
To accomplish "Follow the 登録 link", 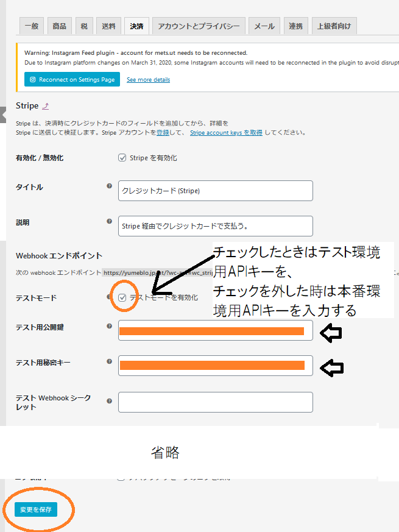I will pyautogui.click(x=163, y=133).
